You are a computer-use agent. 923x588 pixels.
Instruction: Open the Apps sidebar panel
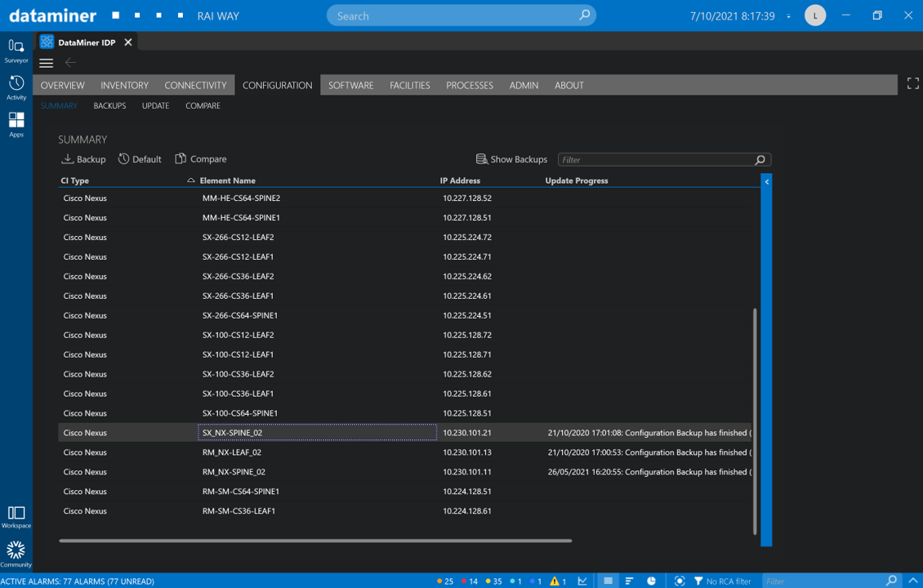pyautogui.click(x=16, y=125)
